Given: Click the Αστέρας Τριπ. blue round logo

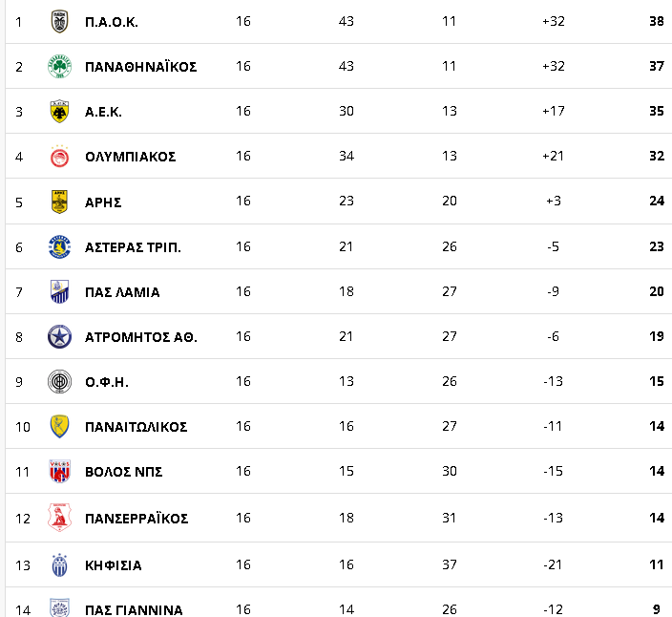Looking at the screenshot, I should pyautogui.click(x=59, y=246).
